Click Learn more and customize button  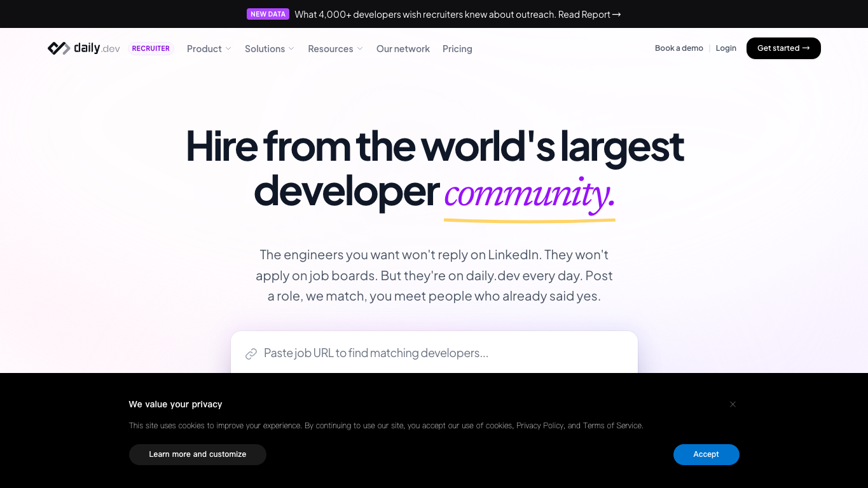coord(198,454)
